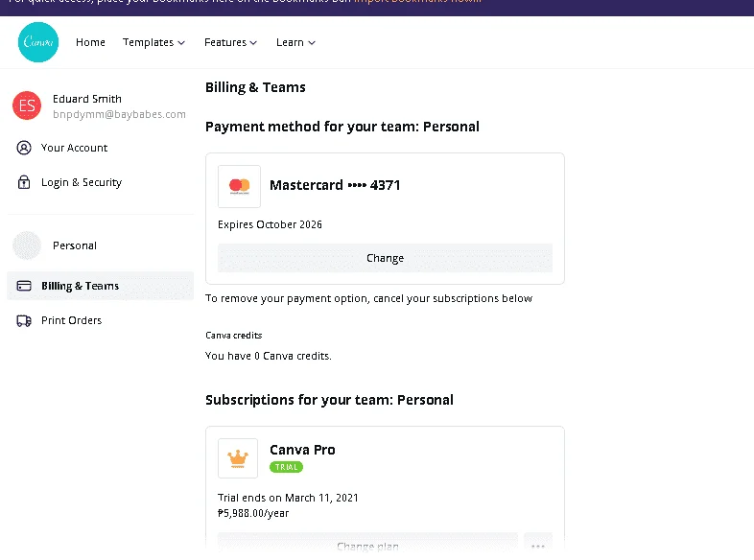Image resolution: width=754 pixels, height=560 pixels.
Task: Expand the Learn dropdown
Action: (x=295, y=42)
